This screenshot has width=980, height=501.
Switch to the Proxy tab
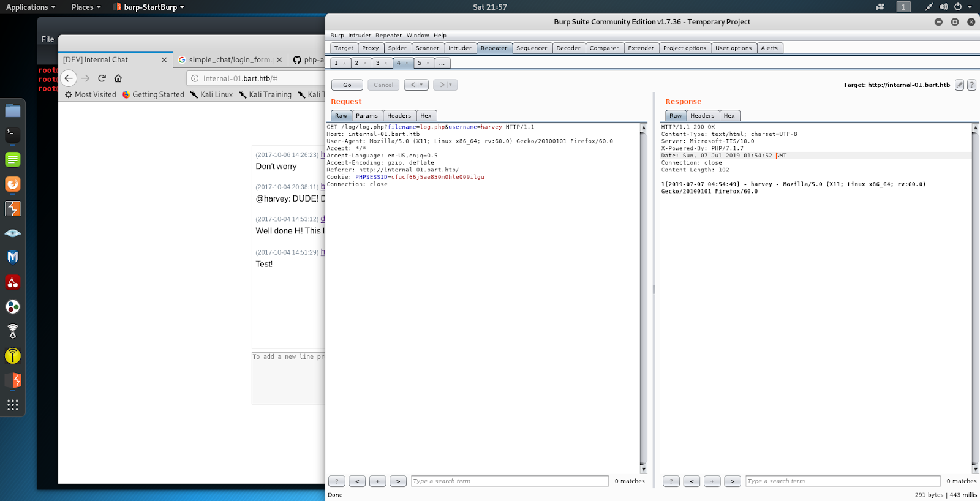coord(370,48)
